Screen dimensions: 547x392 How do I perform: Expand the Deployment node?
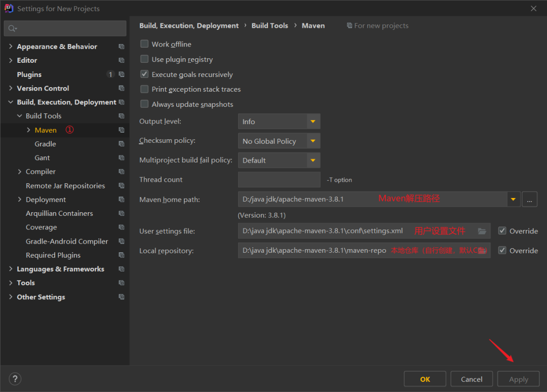[x=20, y=200]
